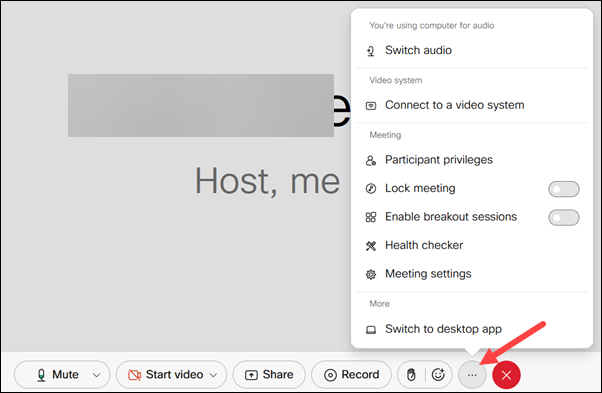Click the microphone icon on Mute button

tap(41, 375)
